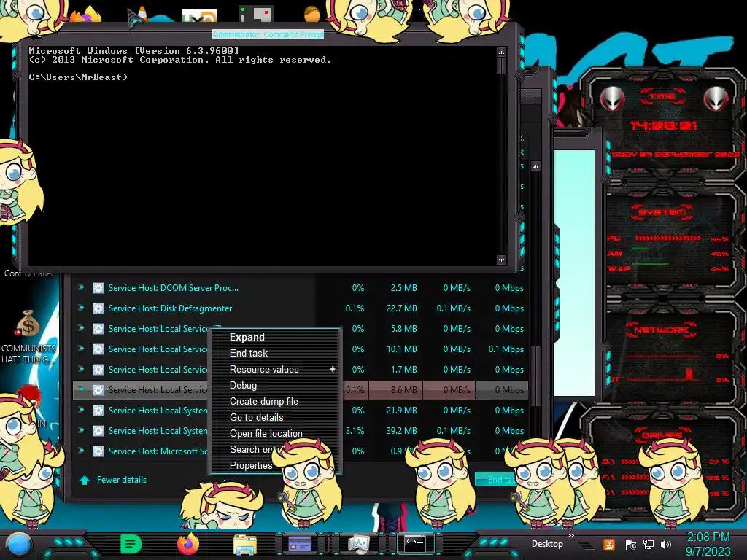747x560 pixels.
Task: Open the Action Center flag tray icon
Action: (630, 545)
